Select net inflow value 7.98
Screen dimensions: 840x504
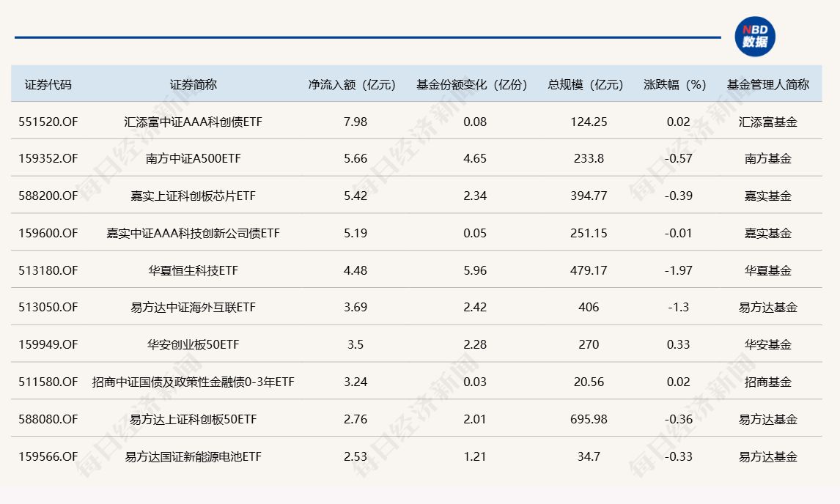[x=355, y=122]
